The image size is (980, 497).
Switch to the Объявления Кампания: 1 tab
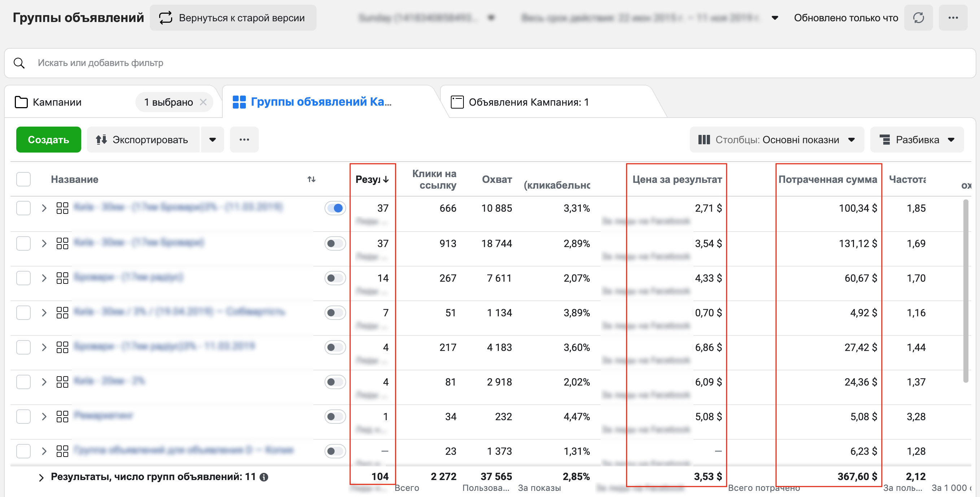coord(520,102)
